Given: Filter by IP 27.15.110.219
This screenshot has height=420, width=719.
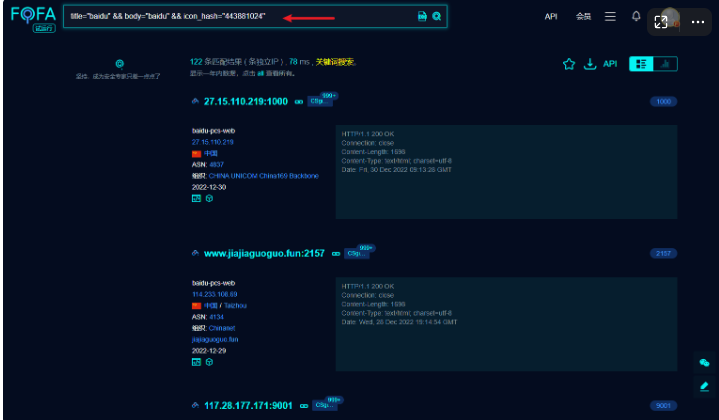Looking at the screenshot, I should click(212, 142).
